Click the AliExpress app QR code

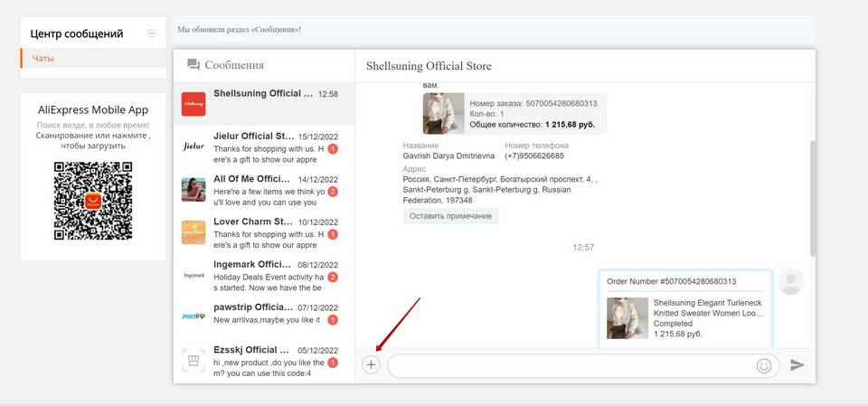[93, 201]
